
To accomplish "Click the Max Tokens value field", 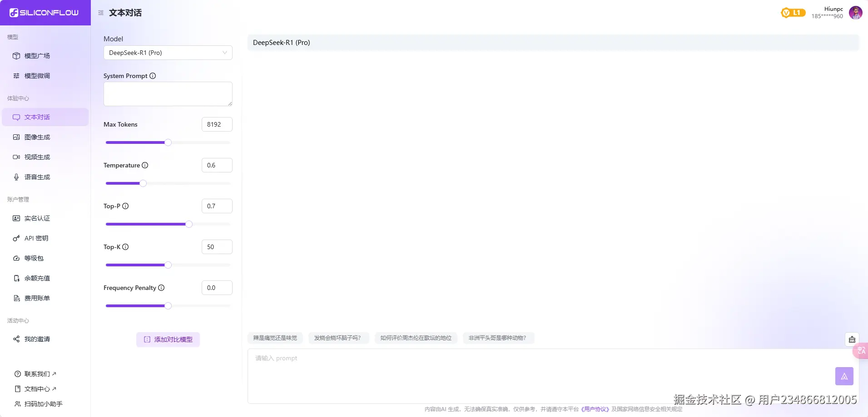I will (217, 124).
